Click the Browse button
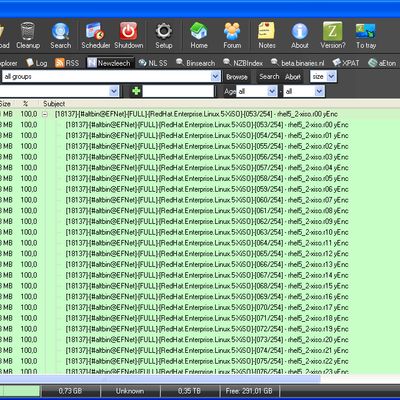Image resolution: width=400 pixels, height=400 pixels. (237, 77)
